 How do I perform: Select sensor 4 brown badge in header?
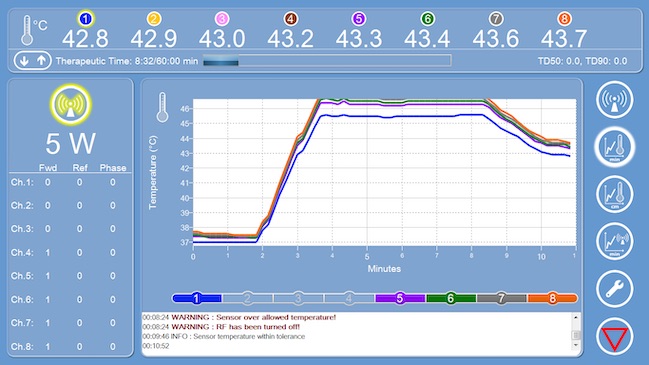(291, 19)
